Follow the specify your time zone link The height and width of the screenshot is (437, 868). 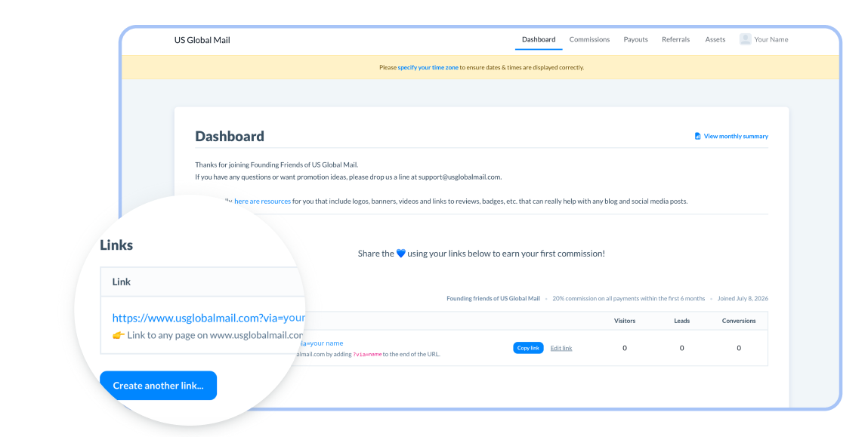(428, 67)
